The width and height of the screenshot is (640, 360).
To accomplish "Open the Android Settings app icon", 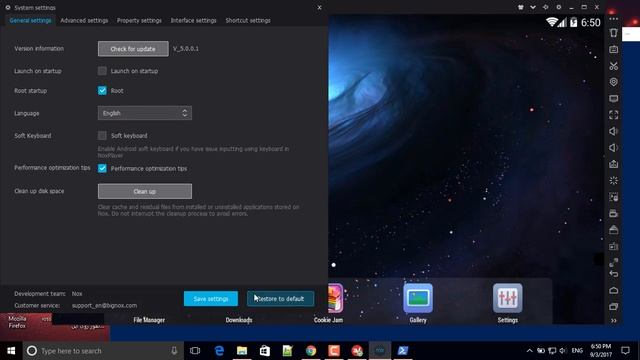I will (x=507, y=298).
